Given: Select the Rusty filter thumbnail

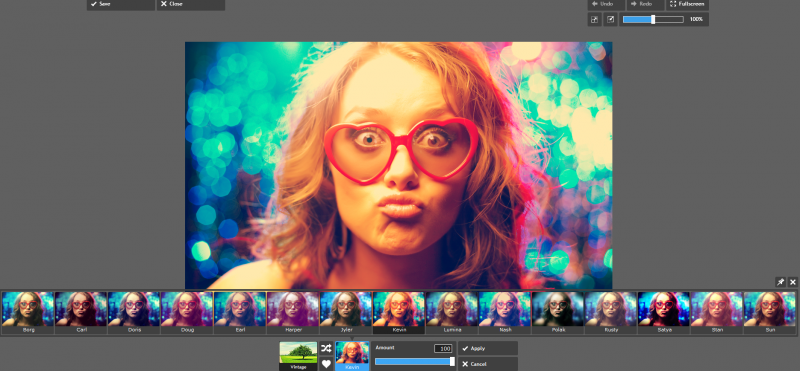Looking at the screenshot, I should pyautogui.click(x=611, y=313).
